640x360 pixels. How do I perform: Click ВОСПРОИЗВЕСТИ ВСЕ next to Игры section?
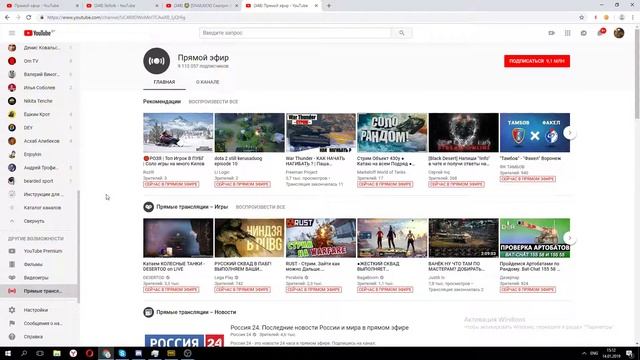pos(260,207)
